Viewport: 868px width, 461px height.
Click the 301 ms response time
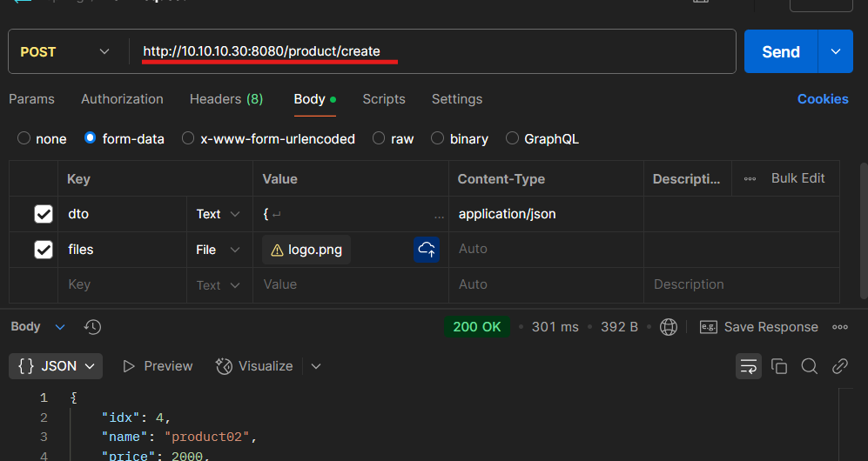tap(555, 327)
